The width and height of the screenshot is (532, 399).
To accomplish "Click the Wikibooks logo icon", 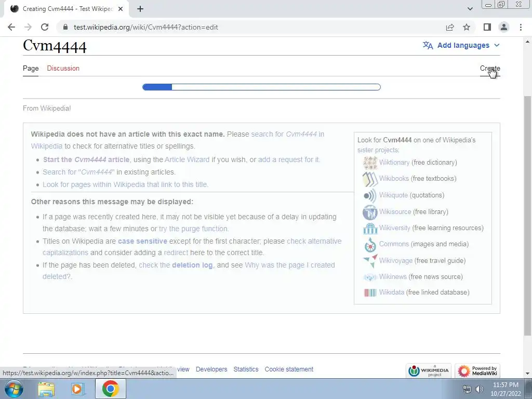I will (x=370, y=179).
